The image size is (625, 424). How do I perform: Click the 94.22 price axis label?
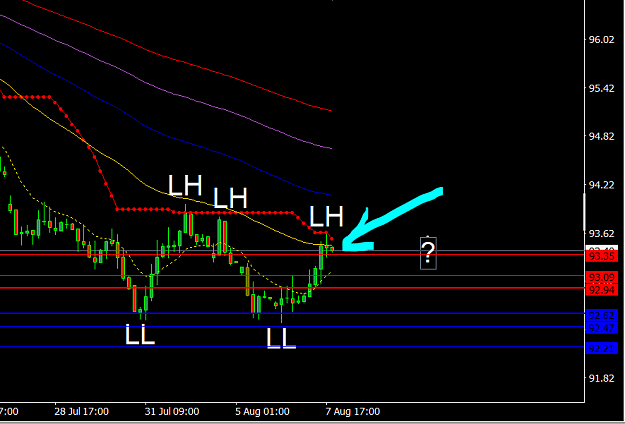601,185
